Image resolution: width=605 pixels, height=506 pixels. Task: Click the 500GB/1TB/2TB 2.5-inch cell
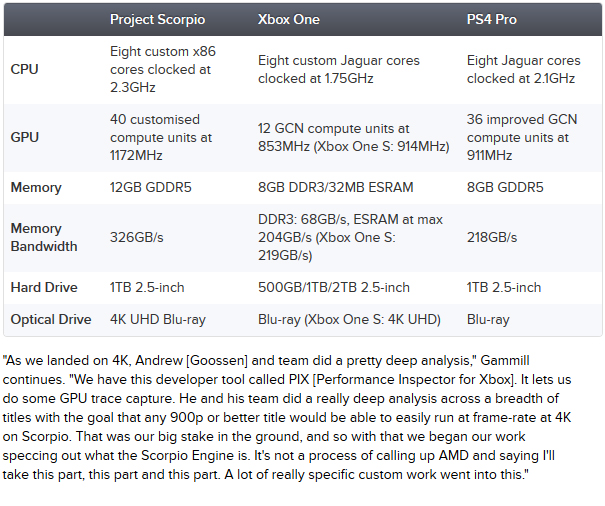pyautogui.click(x=334, y=288)
